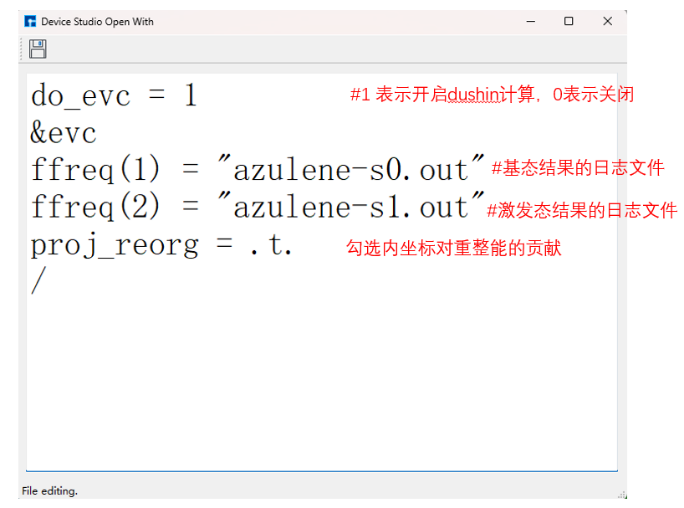Click the empty area below the last line

coord(320,380)
